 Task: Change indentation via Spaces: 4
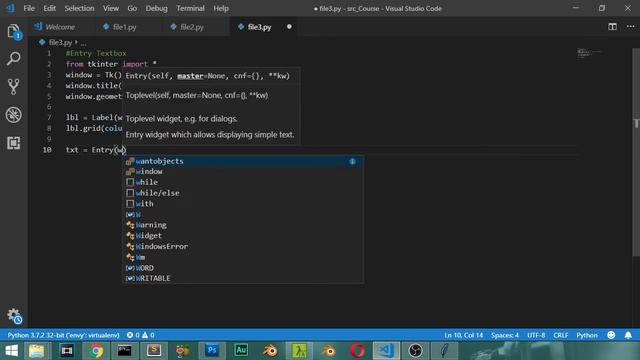click(x=505, y=335)
